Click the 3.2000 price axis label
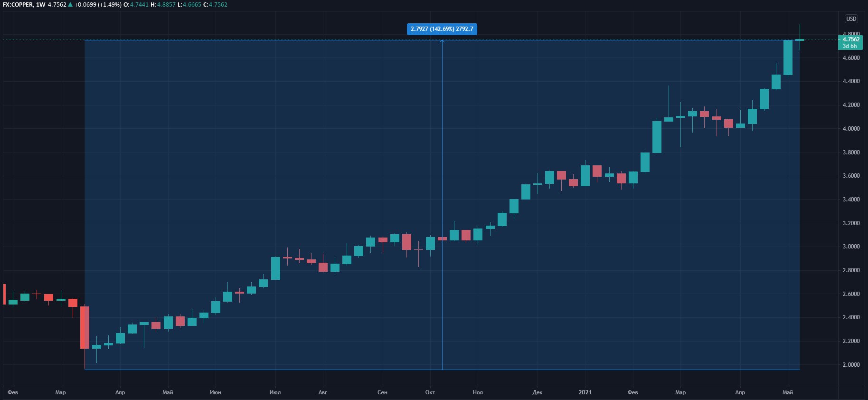The height and width of the screenshot is (400, 868). point(850,223)
